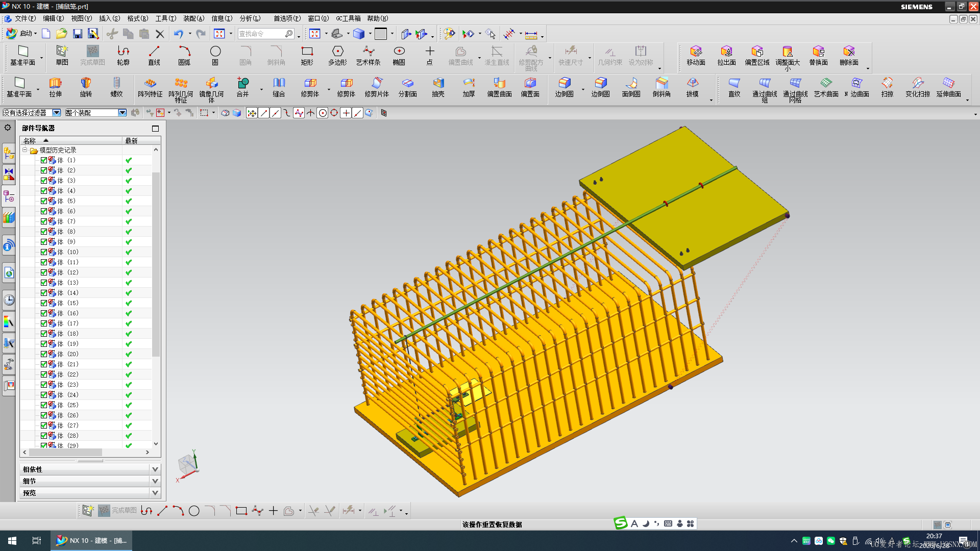Choose the 艺术样条 studio spline tool
This screenshot has height=551, width=980.
pos(368,56)
